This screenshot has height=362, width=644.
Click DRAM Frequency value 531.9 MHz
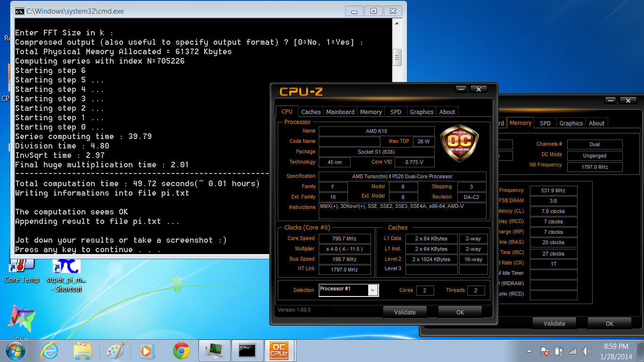click(553, 190)
